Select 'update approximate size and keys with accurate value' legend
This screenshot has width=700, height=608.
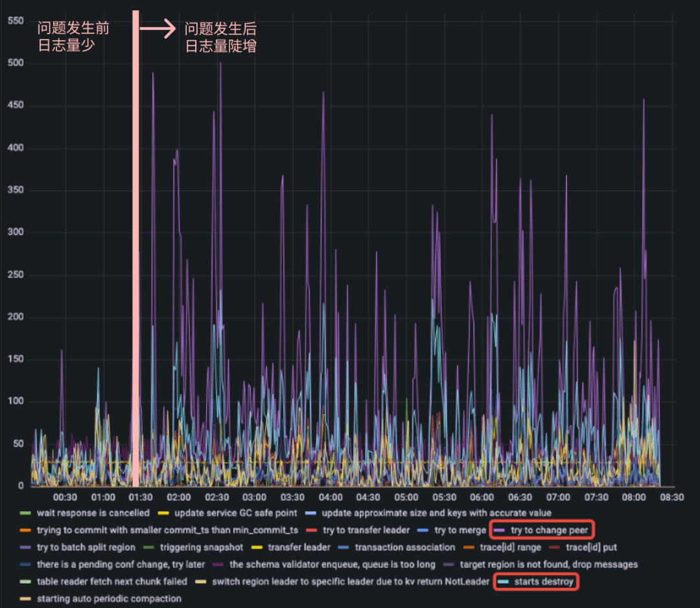[436, 513]
